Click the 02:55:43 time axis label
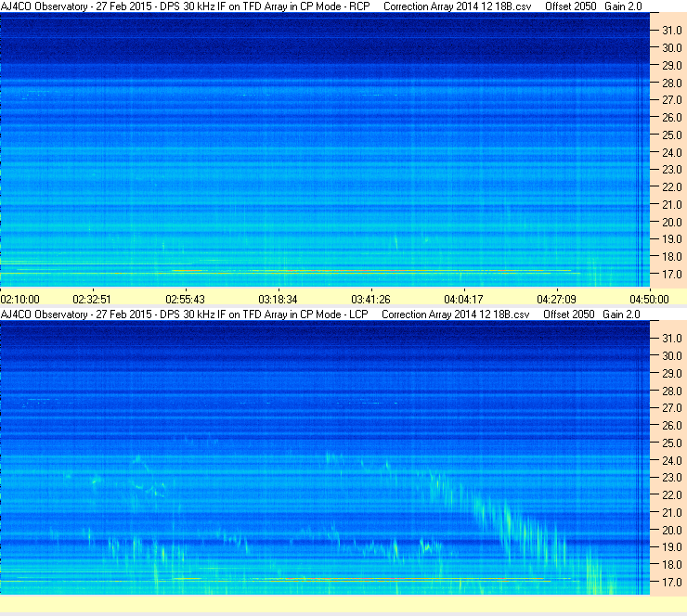The image size is (687, 616). (185, 300)
